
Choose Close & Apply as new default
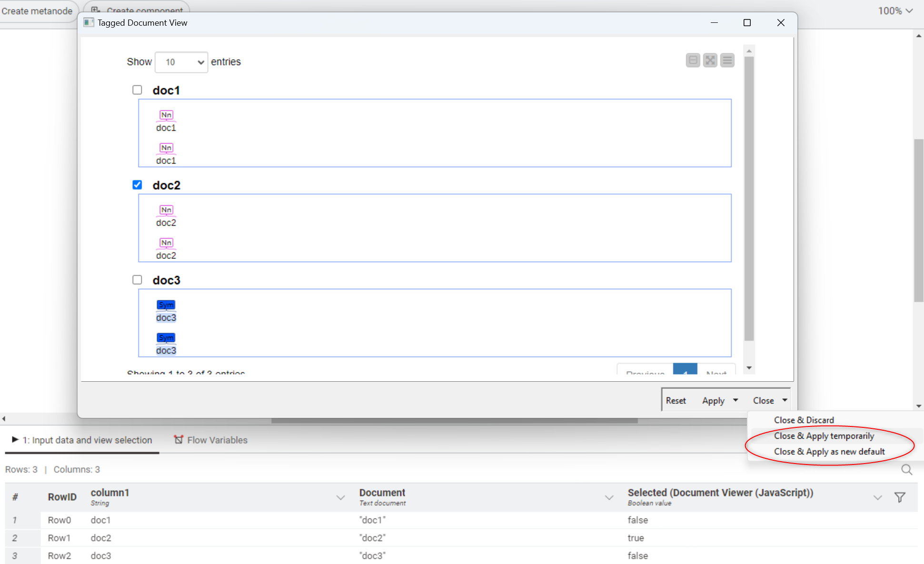click(829, 452)
